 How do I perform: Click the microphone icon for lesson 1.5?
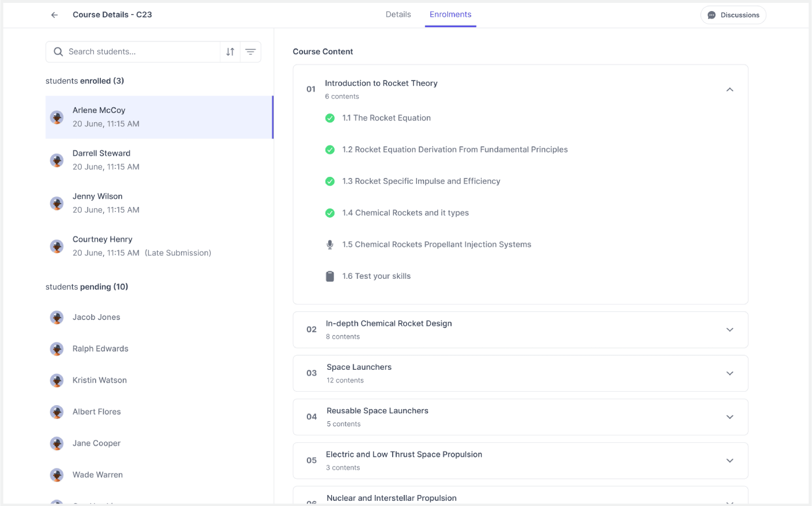pyautogui.click(x=330, y=245)
